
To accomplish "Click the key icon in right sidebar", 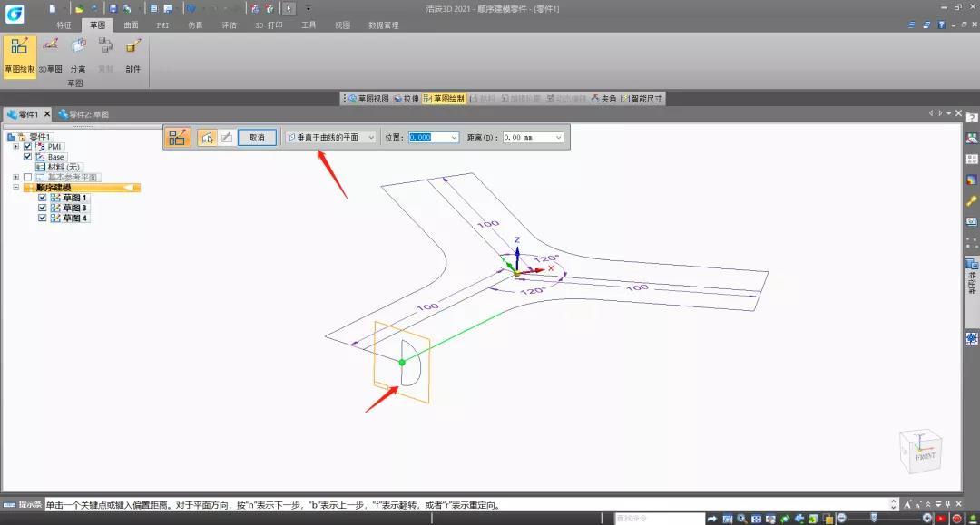I will click(x=972, y=201).
